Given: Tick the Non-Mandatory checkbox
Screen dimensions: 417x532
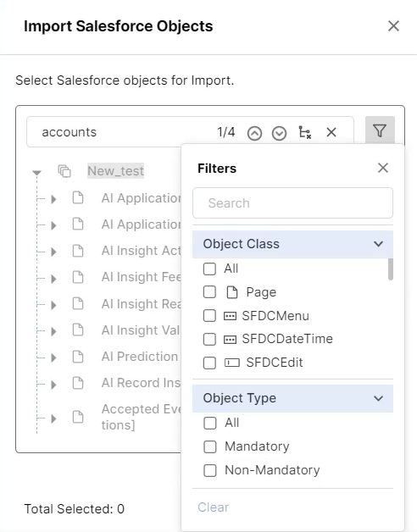Looking at the screenshot, I should tap(210, 471).
